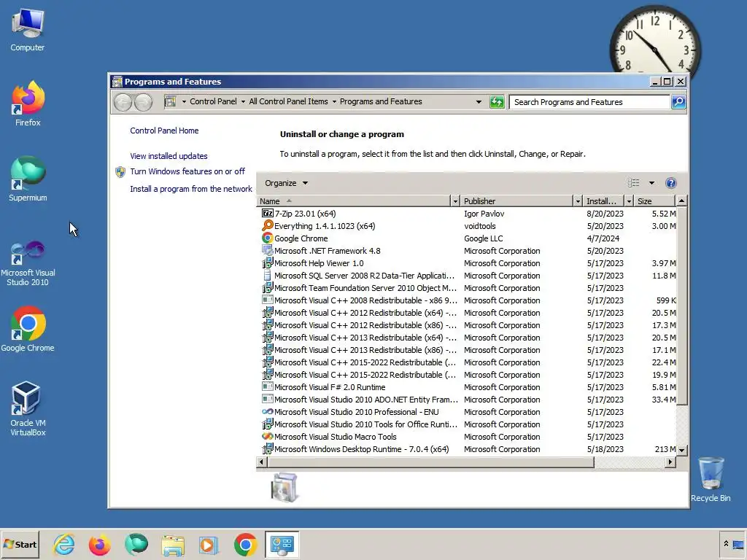Select the Recycle Bin desktop icon
This screenshot has height=560, width=747.
click(x=711, y=479)
